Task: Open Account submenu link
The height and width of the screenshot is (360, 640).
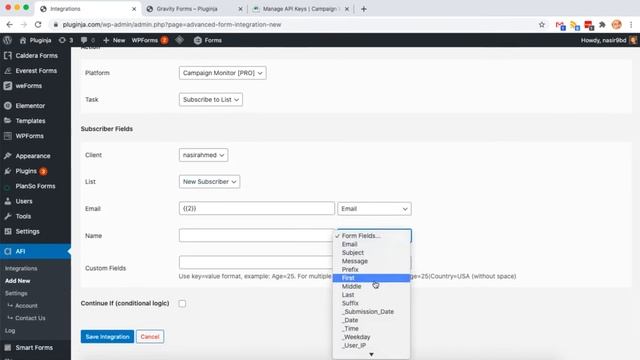Action: tap(26, 306)
